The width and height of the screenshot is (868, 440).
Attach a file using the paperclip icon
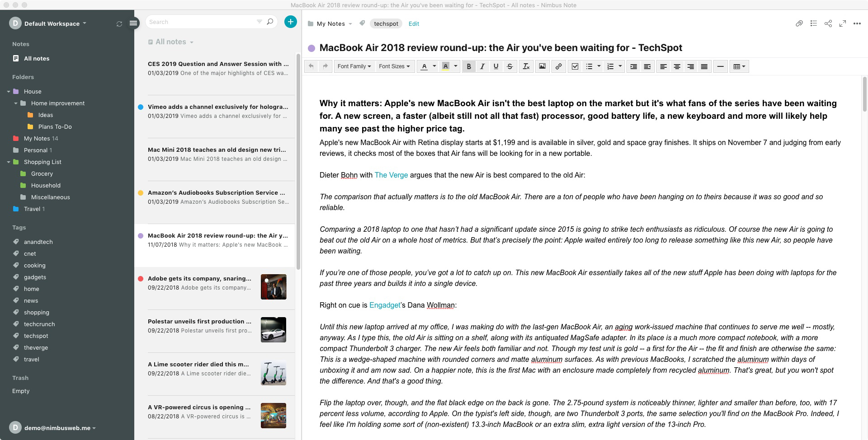(x=799, y=23)
